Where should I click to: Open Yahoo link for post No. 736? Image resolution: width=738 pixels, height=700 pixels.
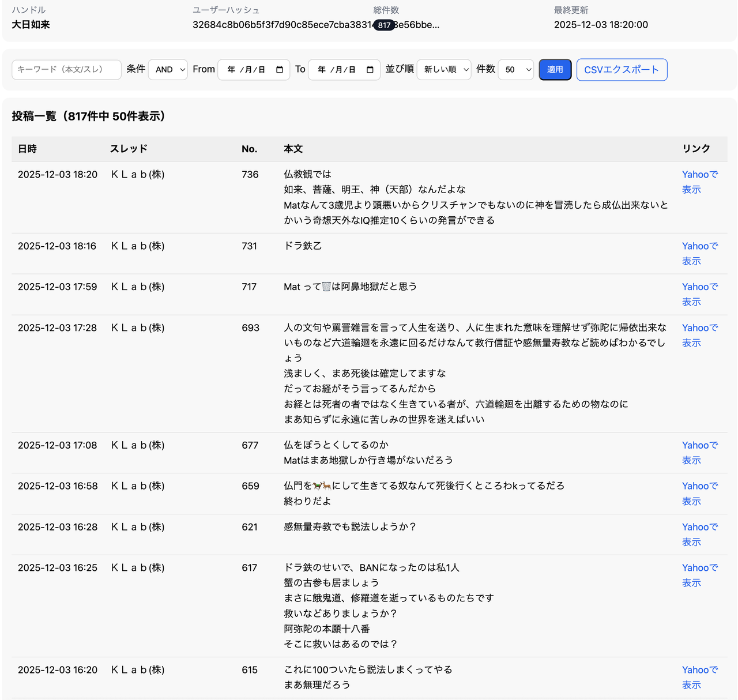[x=699, y=182]
